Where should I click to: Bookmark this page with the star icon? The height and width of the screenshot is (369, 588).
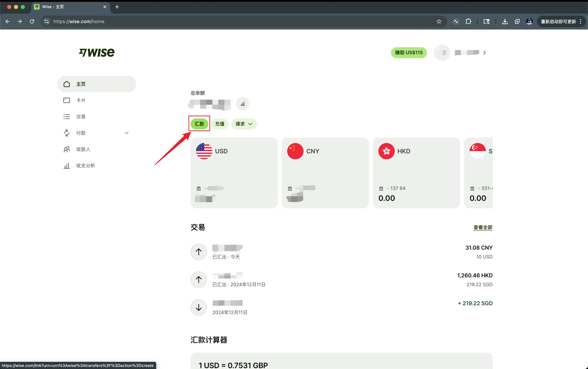(439, 21)
